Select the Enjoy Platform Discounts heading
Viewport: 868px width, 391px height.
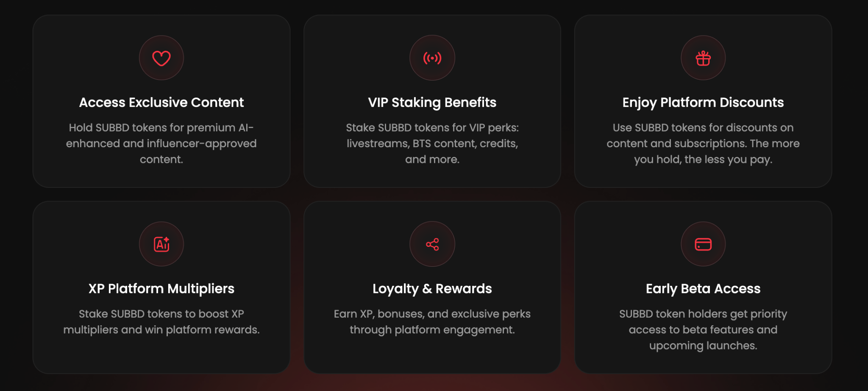coord(703,103)
